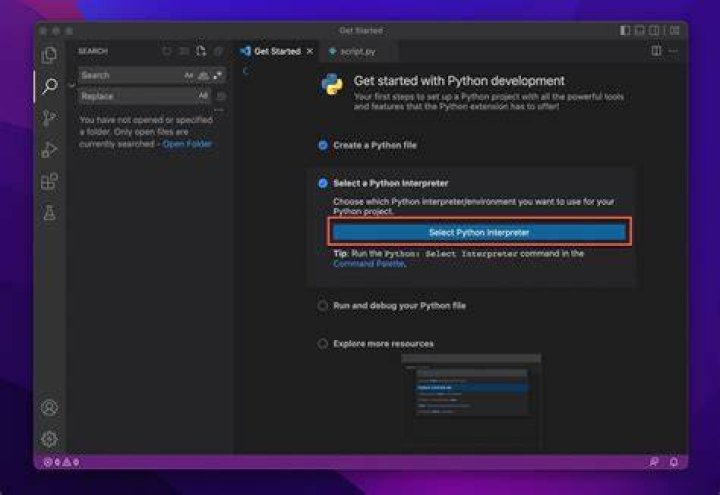This screenshot has width=720, height=495.
Task: Open the editor More Actions ellipsis
Action: pyautogui.click(x=674, y=51)
